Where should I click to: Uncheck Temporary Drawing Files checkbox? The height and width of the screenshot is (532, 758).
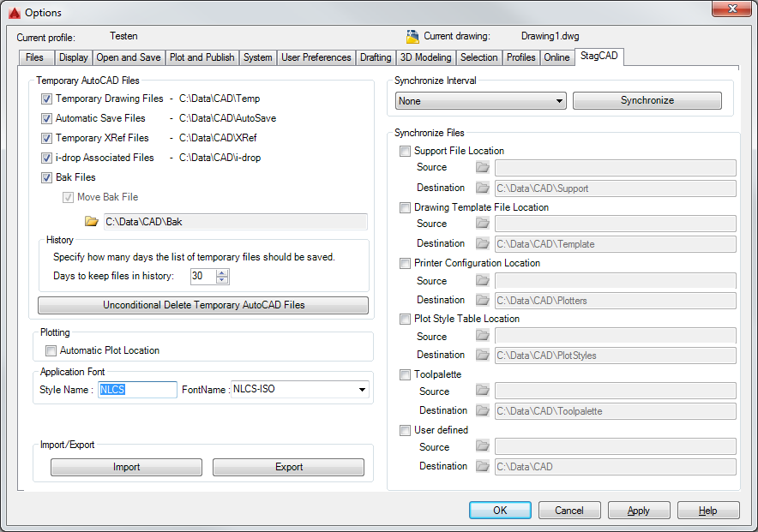point(47,99)
